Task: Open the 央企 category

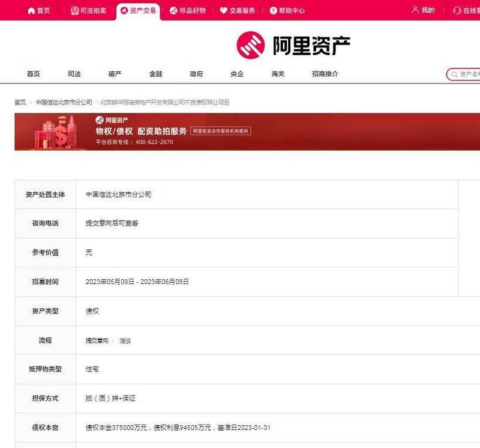Action: click(x=237, y=74)
